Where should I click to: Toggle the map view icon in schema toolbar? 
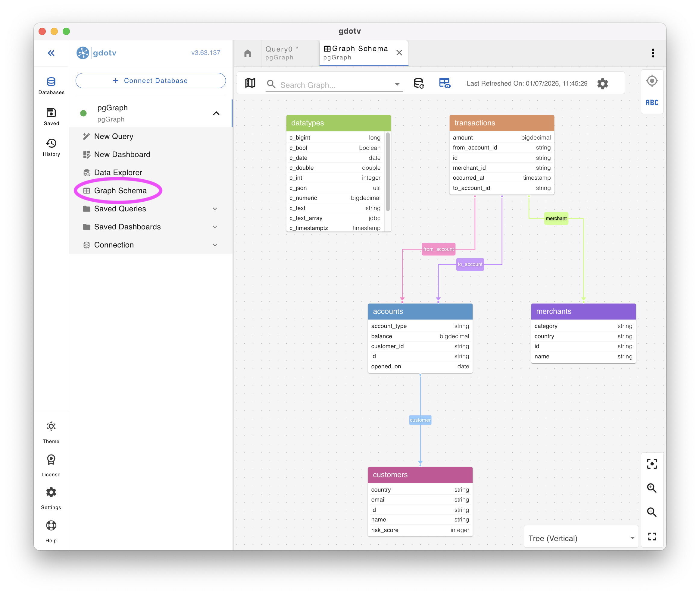(250, 83)
